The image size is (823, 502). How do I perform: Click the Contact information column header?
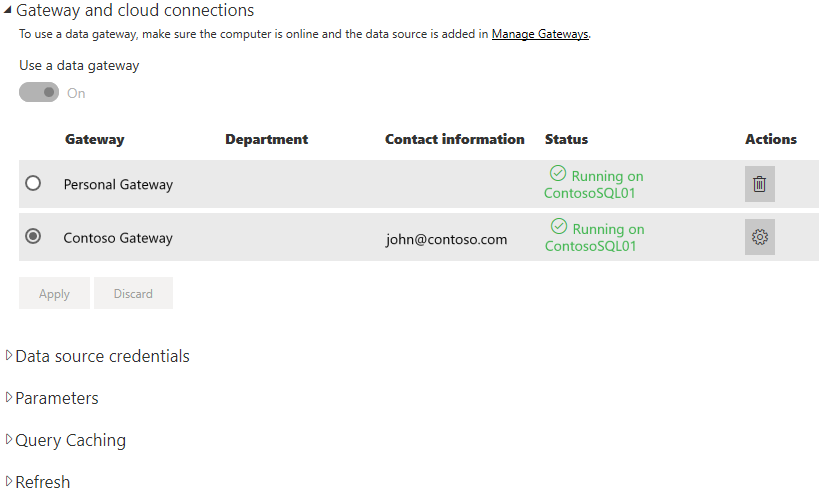(455, 139)
